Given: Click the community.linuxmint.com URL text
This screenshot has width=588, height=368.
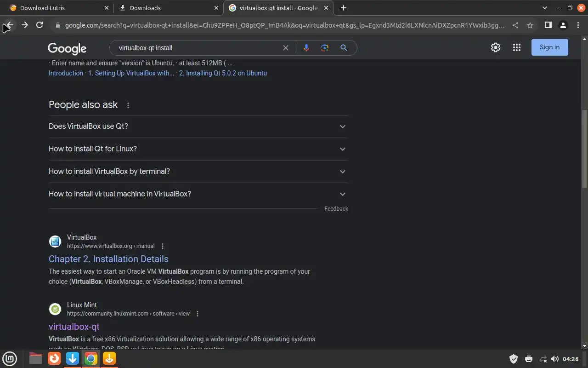Looking at the screenshot, I should pyautogui.click(x=128, y=314).
